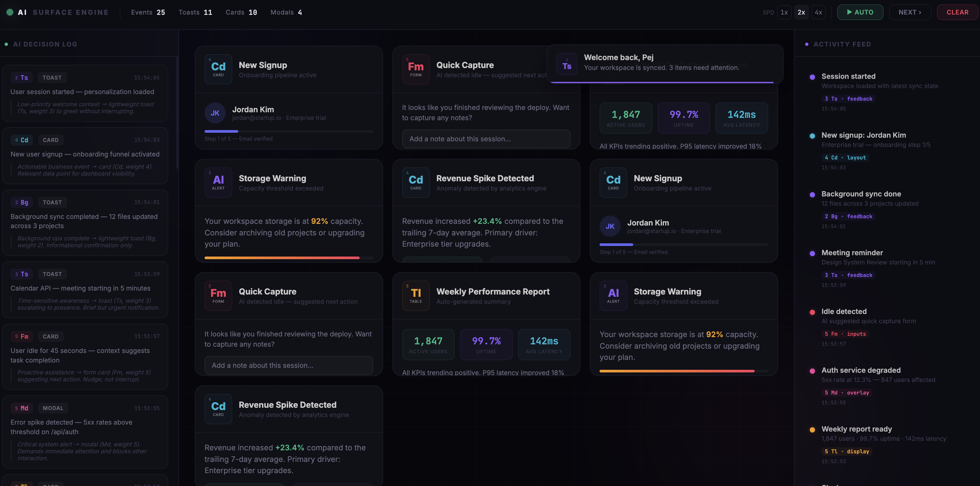Click the MODAL type chip in the decision log

pyautogui.click(x=53, y=408)
